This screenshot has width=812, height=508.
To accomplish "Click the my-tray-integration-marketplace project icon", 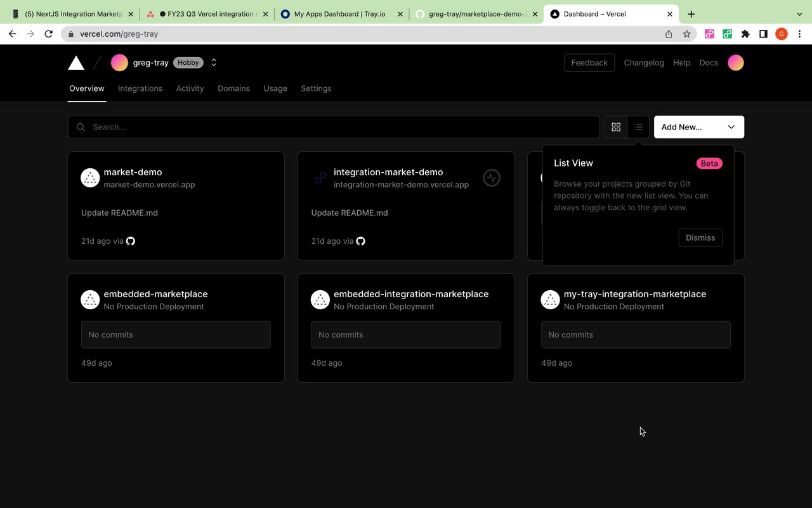I will [x=550, y=300].
